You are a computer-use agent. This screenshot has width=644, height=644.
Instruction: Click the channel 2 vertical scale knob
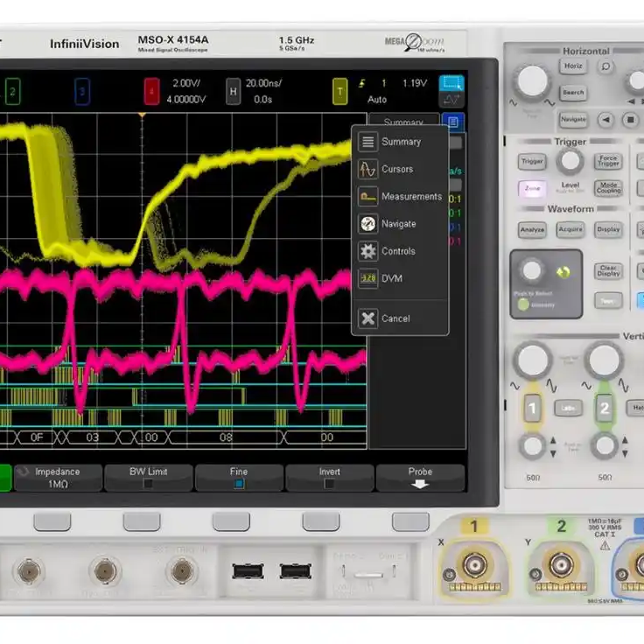tap(604, 360)
